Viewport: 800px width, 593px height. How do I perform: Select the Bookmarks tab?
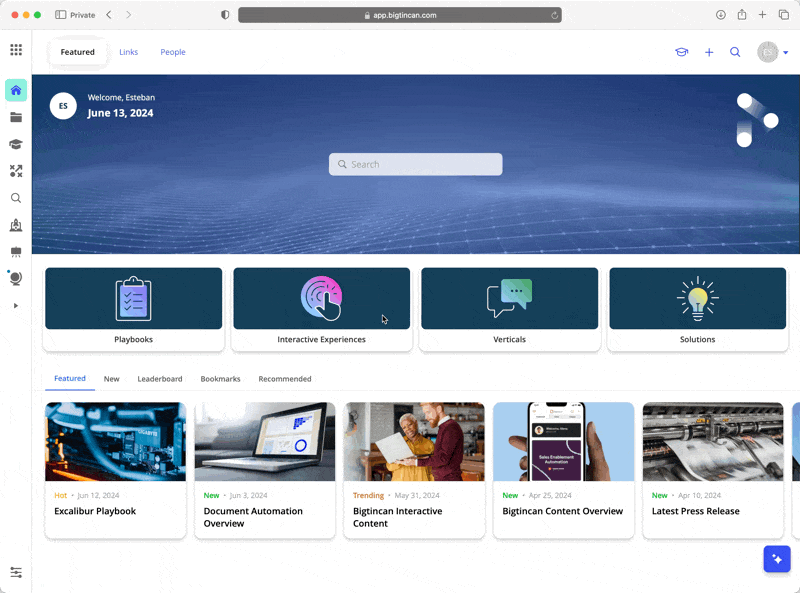pos(220,379)
